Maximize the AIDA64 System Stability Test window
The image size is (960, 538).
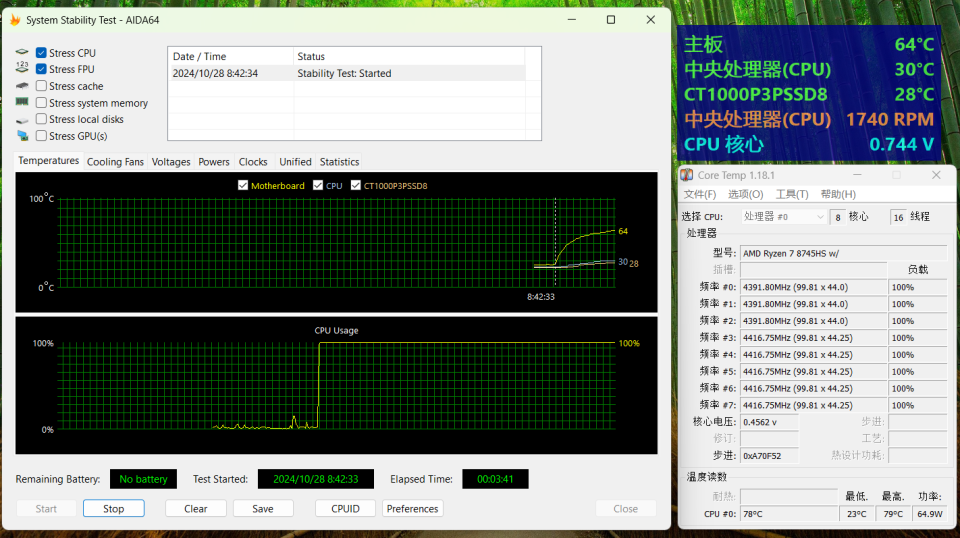tap(610, 20)
